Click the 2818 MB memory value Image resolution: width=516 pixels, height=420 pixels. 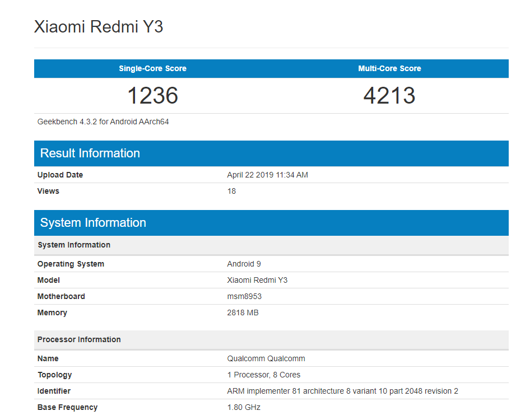tap(243, 312)
